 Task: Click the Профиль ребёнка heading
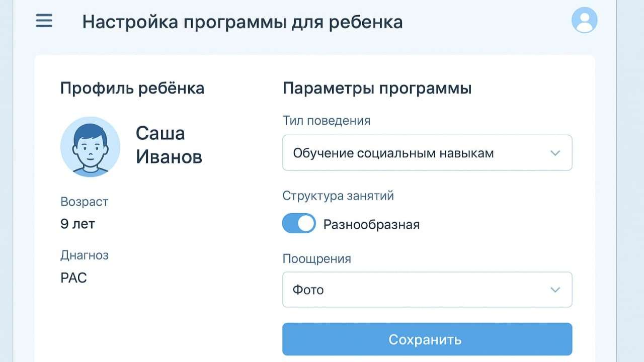click(x=132, y=88)
